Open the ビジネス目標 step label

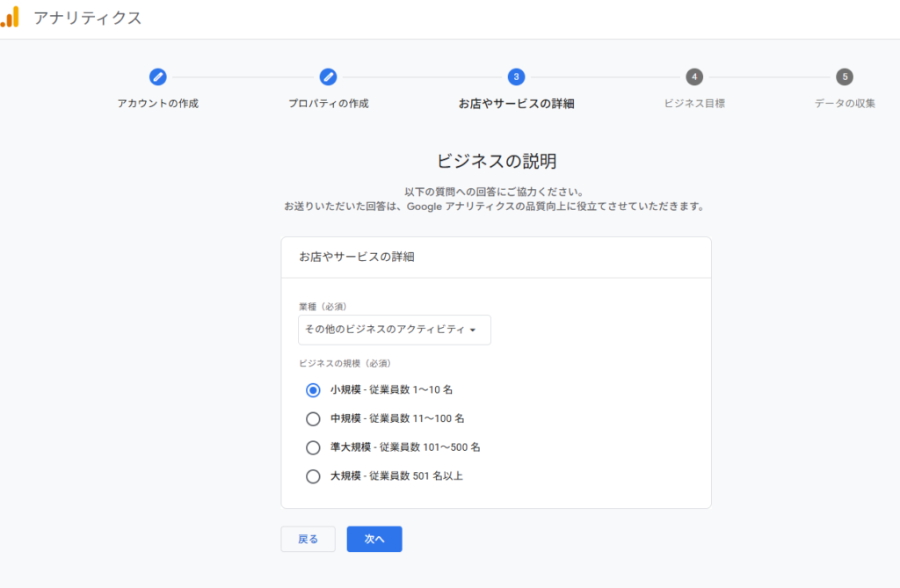[694, 104]
